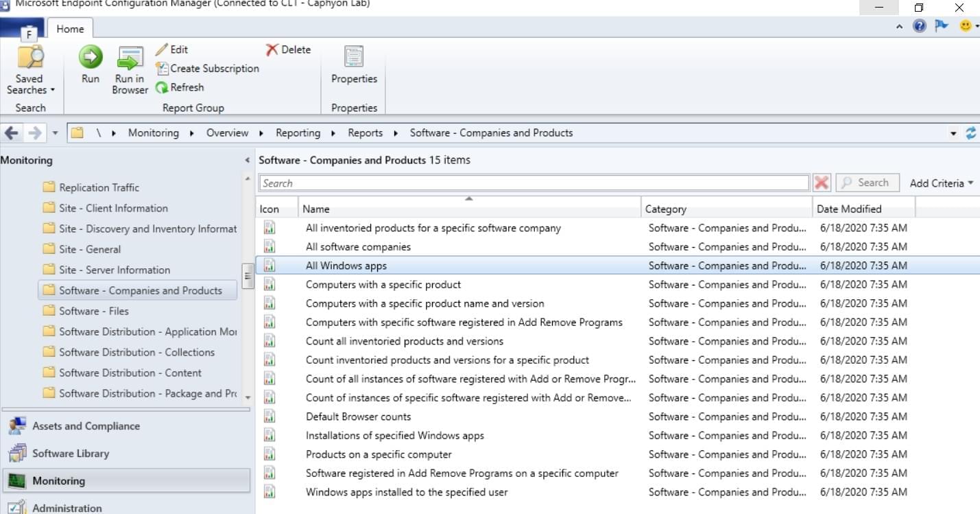
Task: Clear the search with the red X
Action: (x=822, y=183)
